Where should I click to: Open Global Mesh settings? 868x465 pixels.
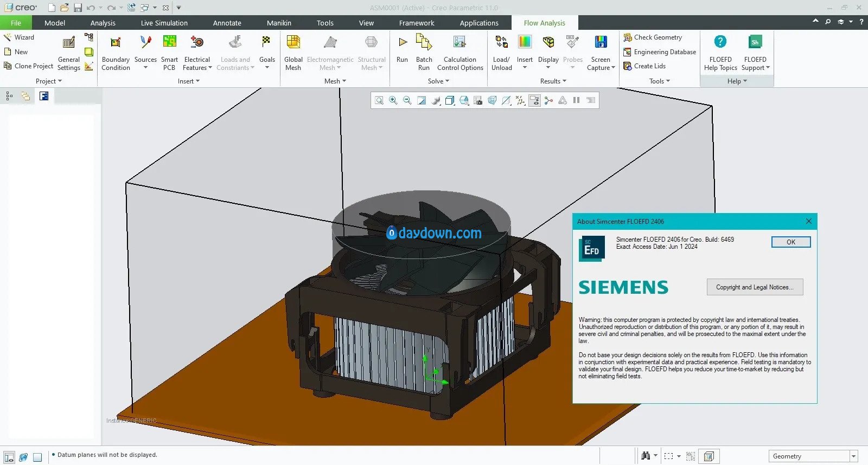(293, 53)
